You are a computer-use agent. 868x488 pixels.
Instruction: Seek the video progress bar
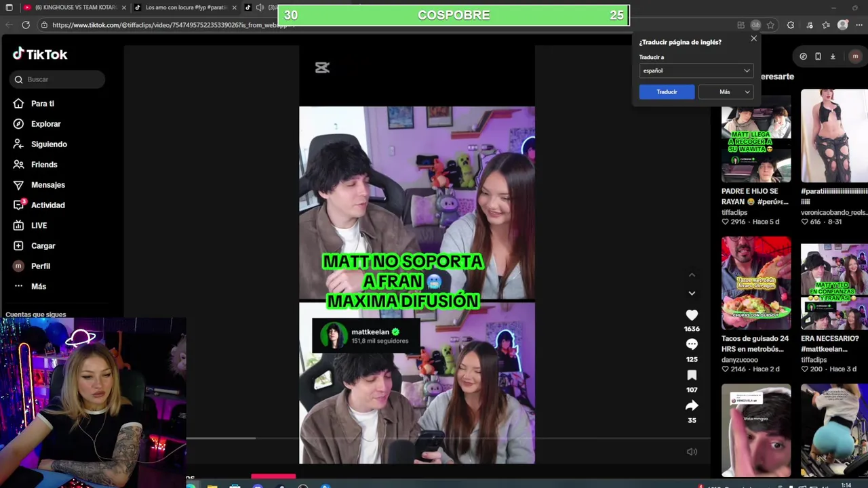[447, 439]
